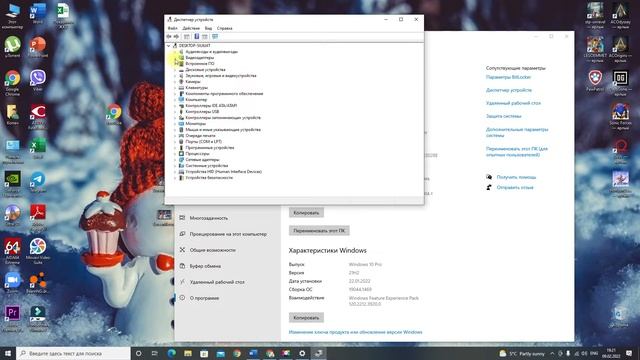
Task: Open Дополнительные параметры системы link
Action: (x=517, y=132)
